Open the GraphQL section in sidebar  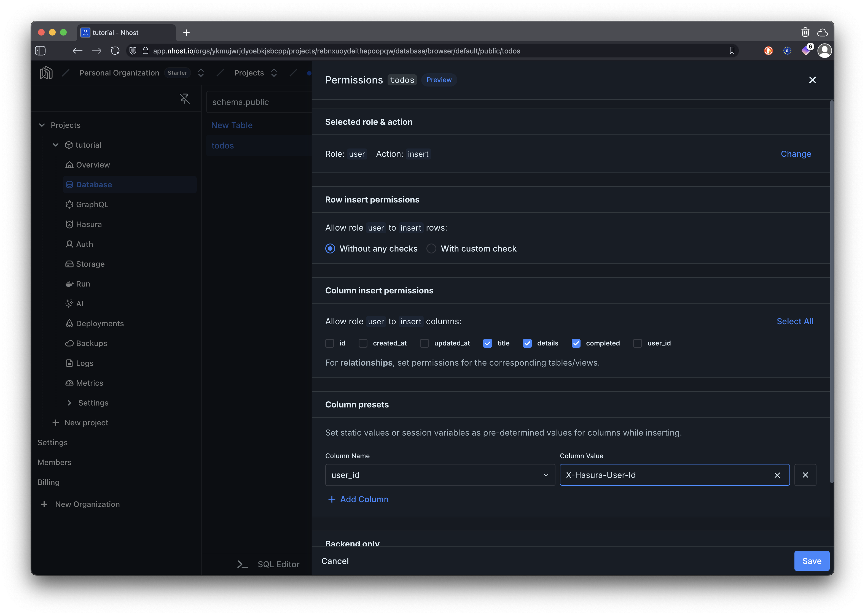[92, 204]
